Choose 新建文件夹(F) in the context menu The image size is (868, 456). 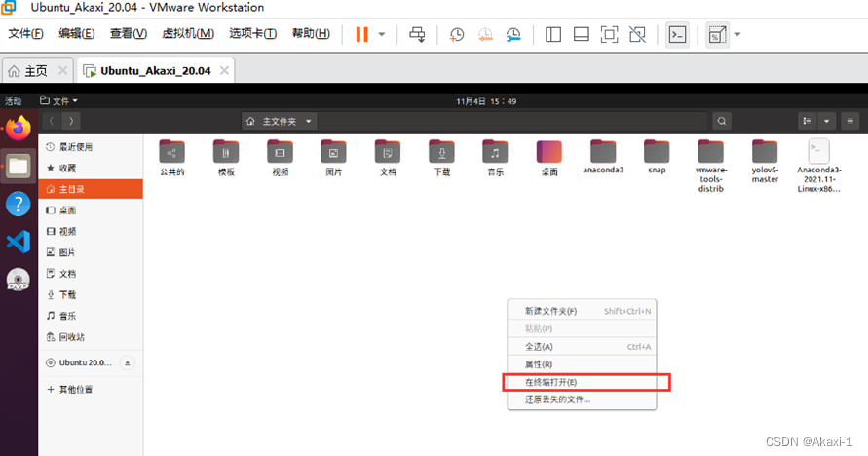582,311
